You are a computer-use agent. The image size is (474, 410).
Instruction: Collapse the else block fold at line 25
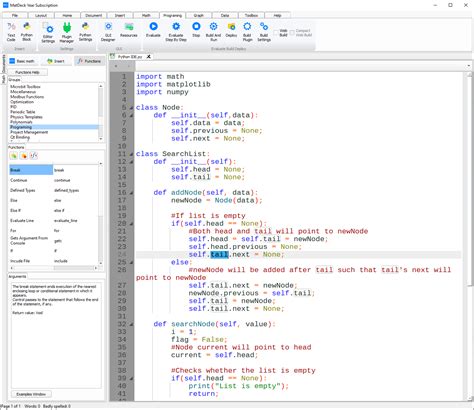[131, 262]
